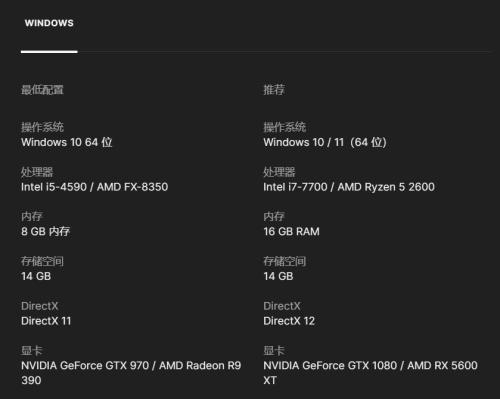Click the 14 GB value under 最低配置

36,276
